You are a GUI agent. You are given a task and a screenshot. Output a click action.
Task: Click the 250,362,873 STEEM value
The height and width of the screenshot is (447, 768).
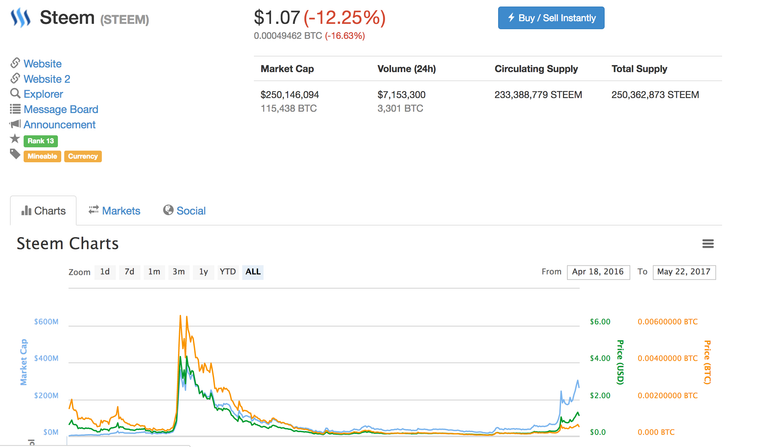point(655,94)
